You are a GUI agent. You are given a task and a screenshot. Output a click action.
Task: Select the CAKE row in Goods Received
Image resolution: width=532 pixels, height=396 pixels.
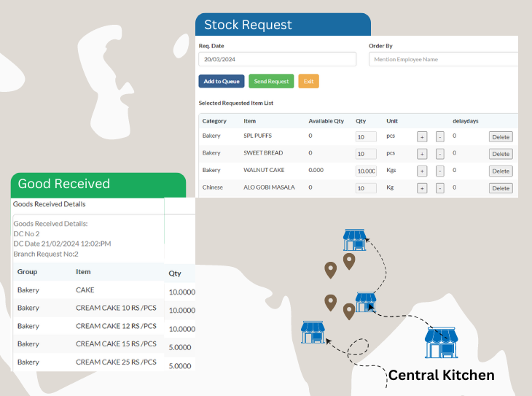click(104, 290)
